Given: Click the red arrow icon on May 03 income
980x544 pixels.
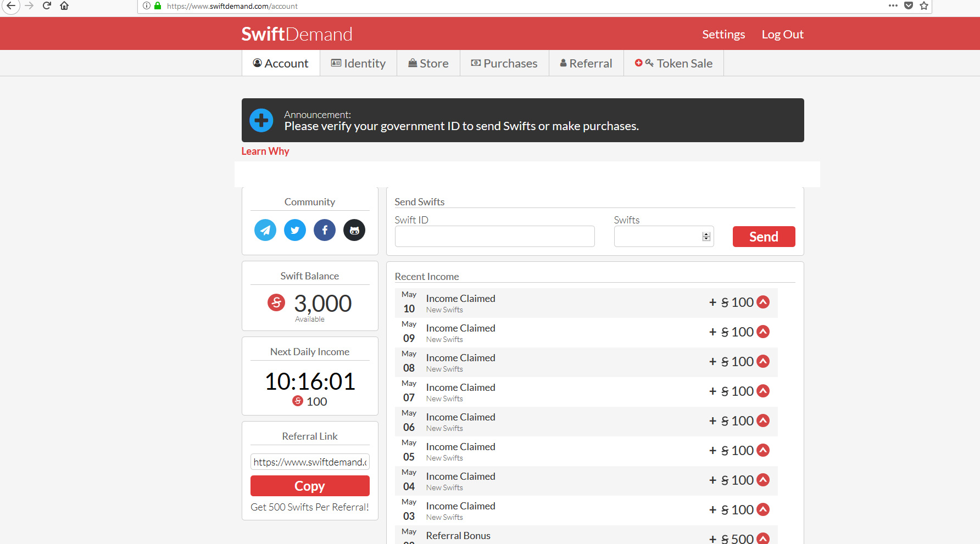Looking at the screenshot, I should point(763,509).
